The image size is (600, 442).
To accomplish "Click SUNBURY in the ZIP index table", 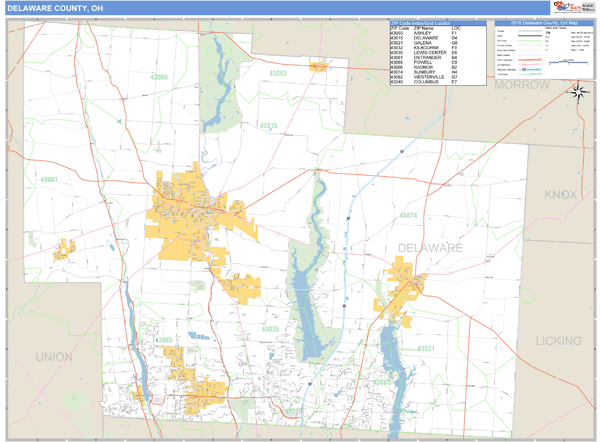I will (x=424, y=72).
